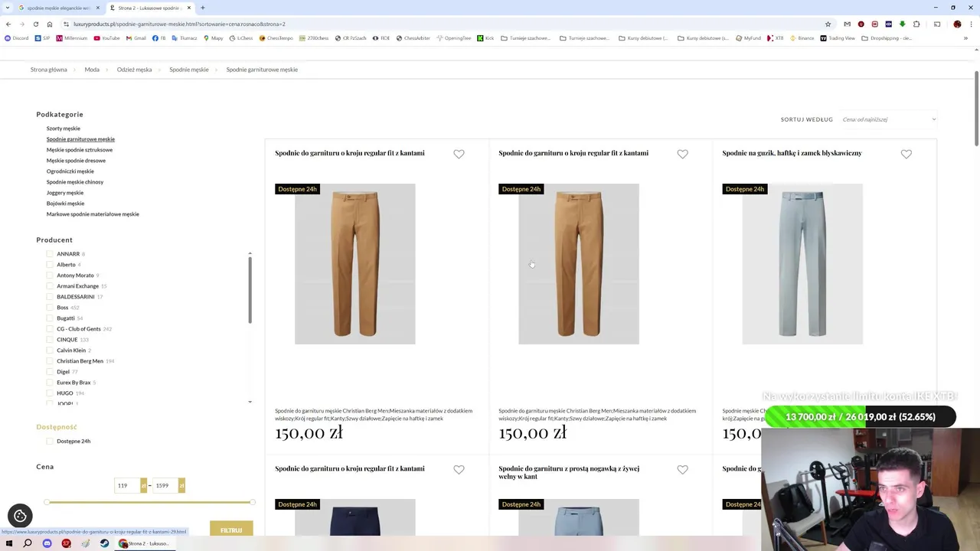The width and height of the screenshot is (980, 551).
Task: Open 'Spodnie na guzik, haftkę i zamek' title
Action: [792, 153]
